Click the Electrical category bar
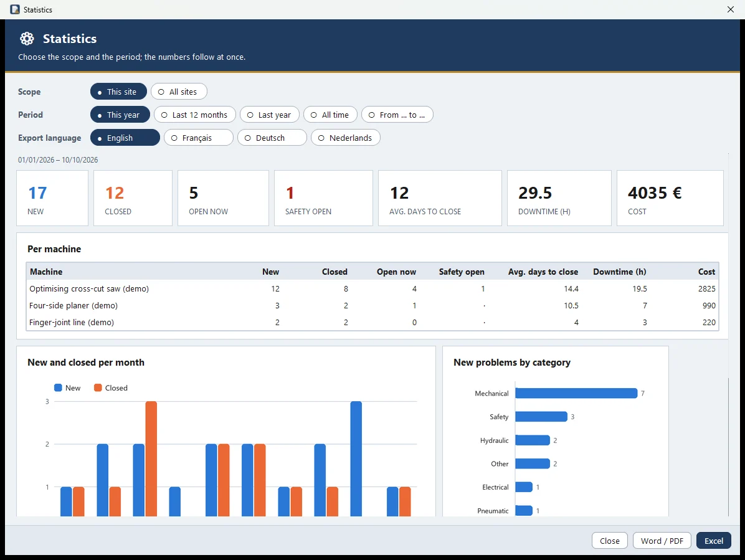 point(524,487)
